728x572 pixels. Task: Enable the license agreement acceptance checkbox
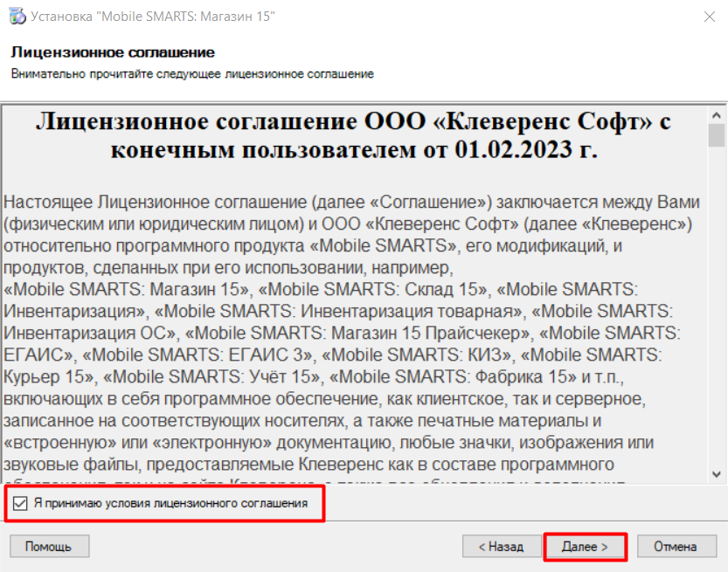tap(19, 504)
